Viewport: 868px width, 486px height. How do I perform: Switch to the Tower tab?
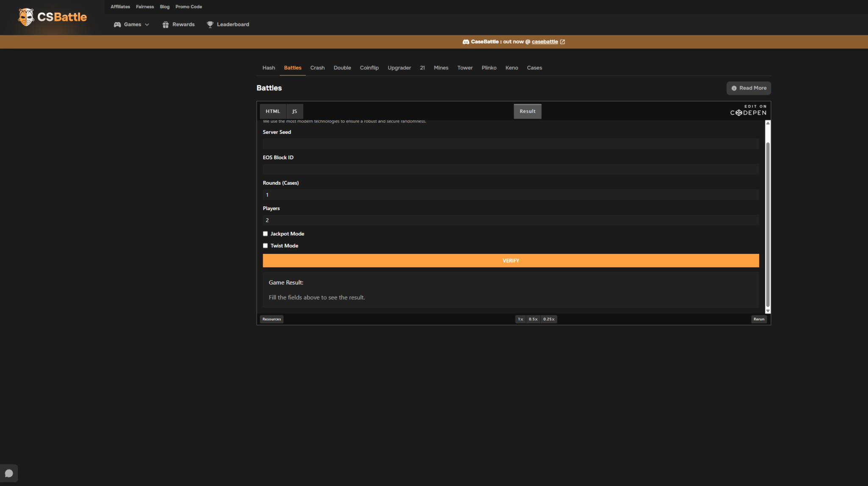465,68
